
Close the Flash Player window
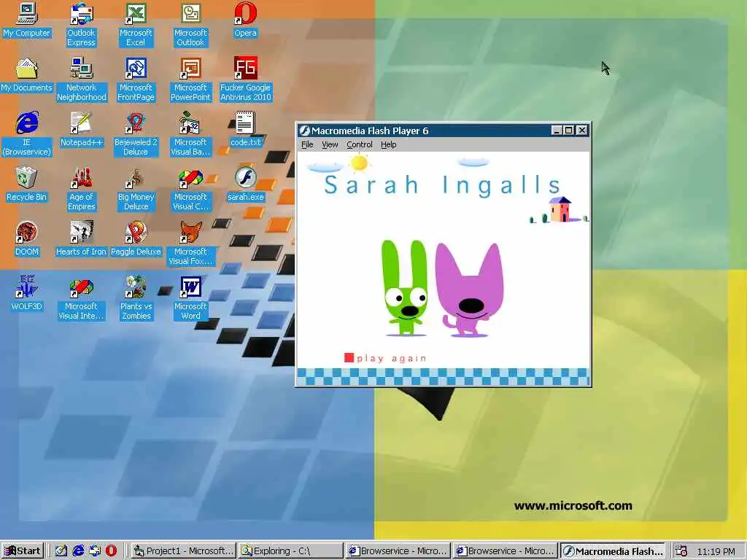[582, 130]
